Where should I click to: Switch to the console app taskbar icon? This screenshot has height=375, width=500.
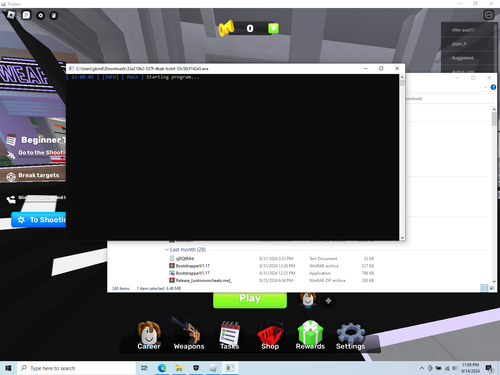[230, 368]
